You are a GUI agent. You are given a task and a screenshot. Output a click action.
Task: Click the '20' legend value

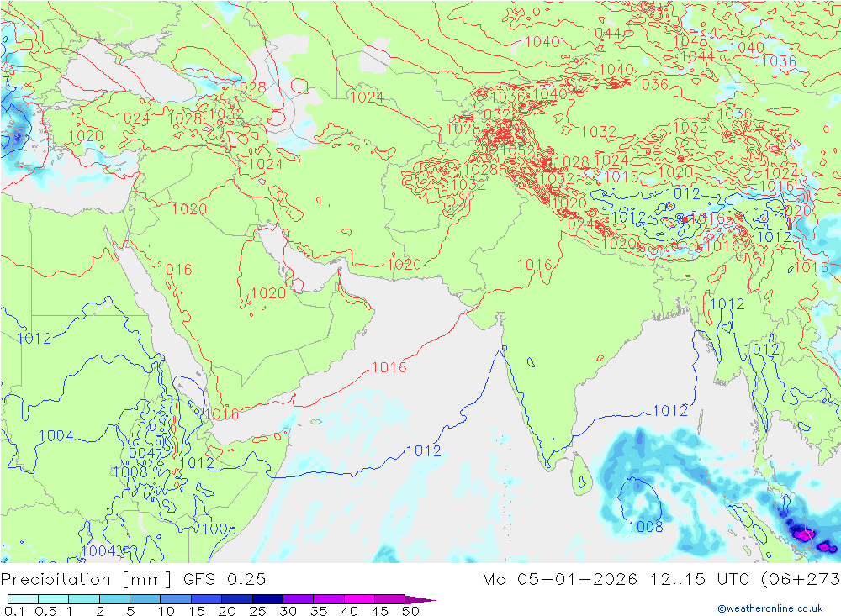point(227,611)
